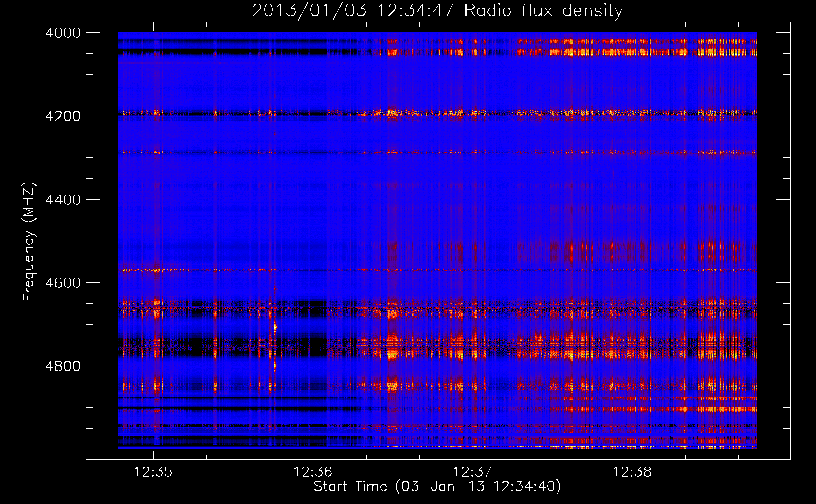Screen dimensions: 816x504
Task: Click the 12:36 time axis label
Action: (x=313, y=472)
